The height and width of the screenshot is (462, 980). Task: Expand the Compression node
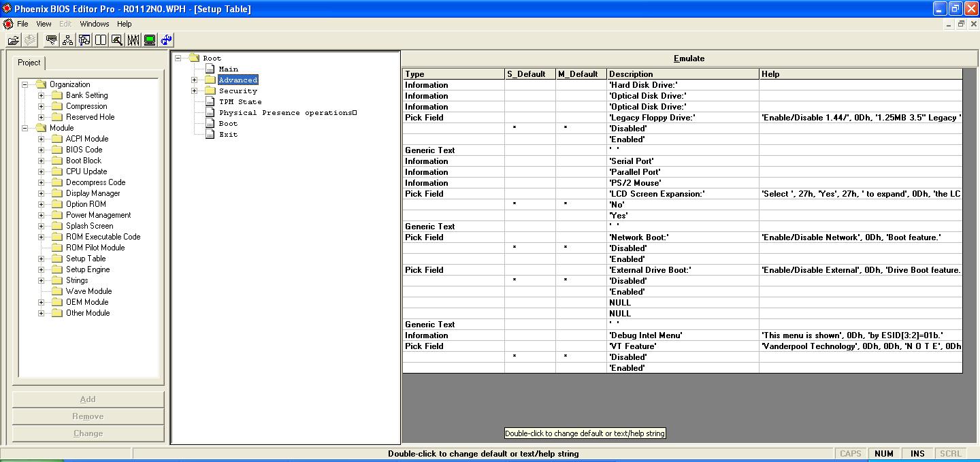pyautogui.click(x=42, y=106)
